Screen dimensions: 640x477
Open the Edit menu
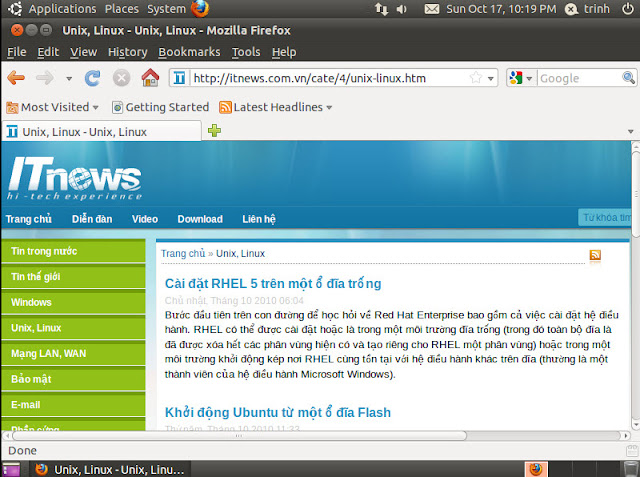click(x=48, y=52)
